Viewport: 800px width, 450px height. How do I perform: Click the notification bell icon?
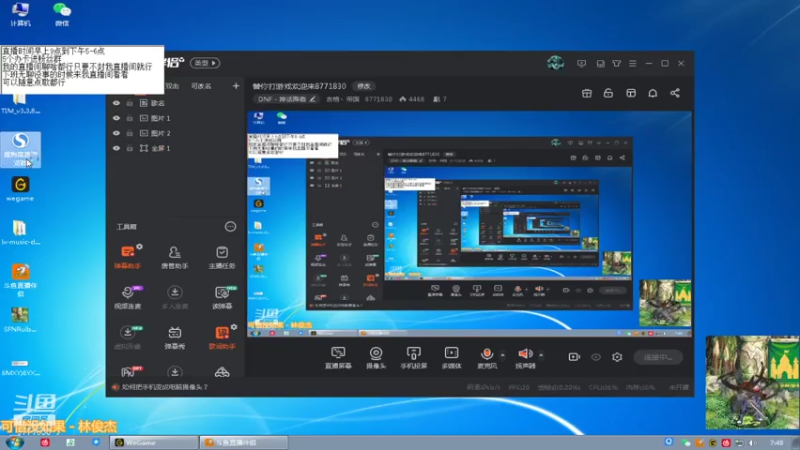653,93
